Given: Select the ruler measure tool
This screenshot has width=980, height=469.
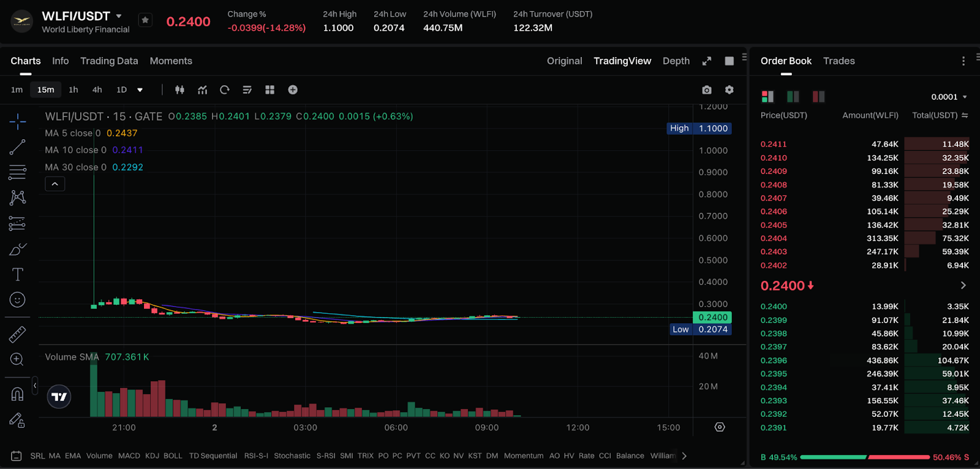Looking at the screenshot, I should tap(17, 334).
